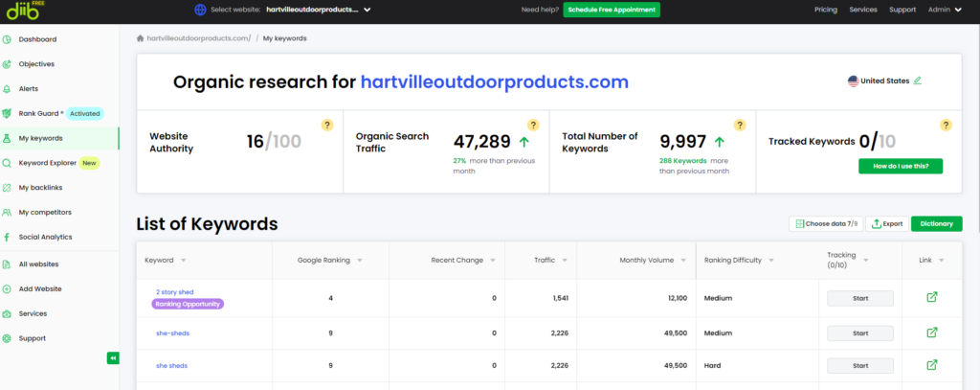The image size is (980, 390).
Task: Click Tracked Keywords help question mark
Action: [946, 126]
